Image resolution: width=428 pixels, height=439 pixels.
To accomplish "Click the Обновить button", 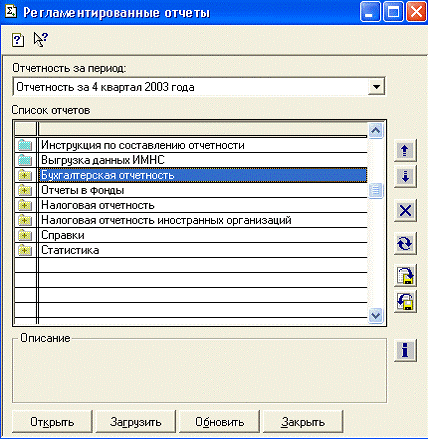I will click(219, 422).
